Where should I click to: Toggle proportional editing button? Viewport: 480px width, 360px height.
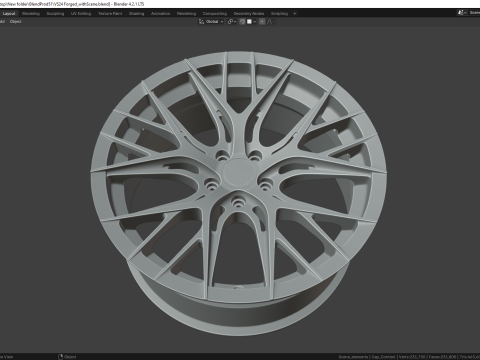coord(262,22)
